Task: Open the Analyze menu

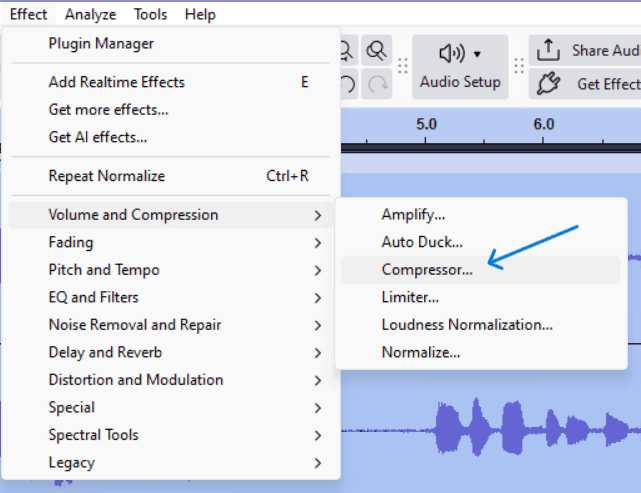Action: pyautogui.click(x=90, y=15)
